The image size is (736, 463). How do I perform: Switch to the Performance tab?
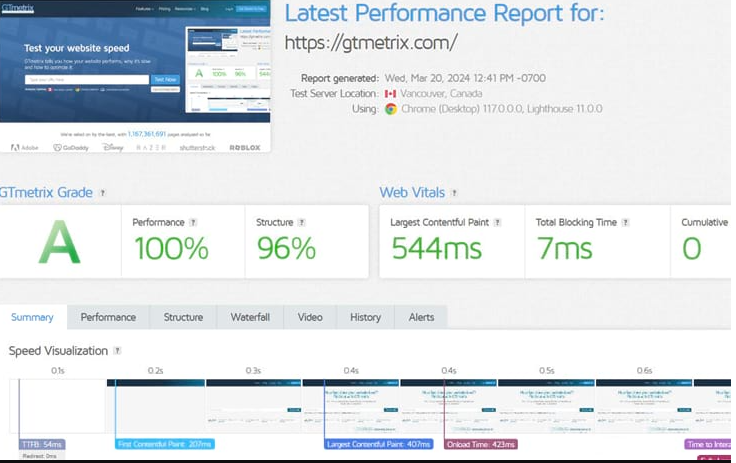(x=108, y=317)
